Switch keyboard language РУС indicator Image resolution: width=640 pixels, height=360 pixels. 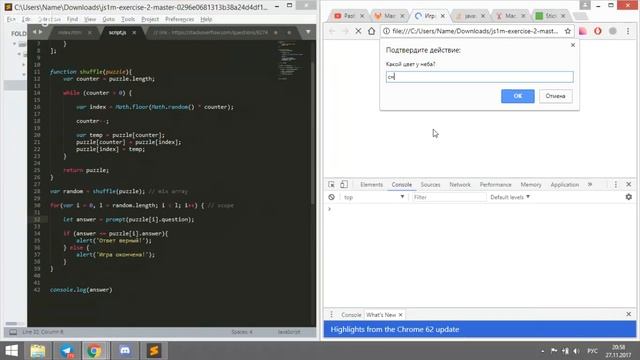point(592,351)
